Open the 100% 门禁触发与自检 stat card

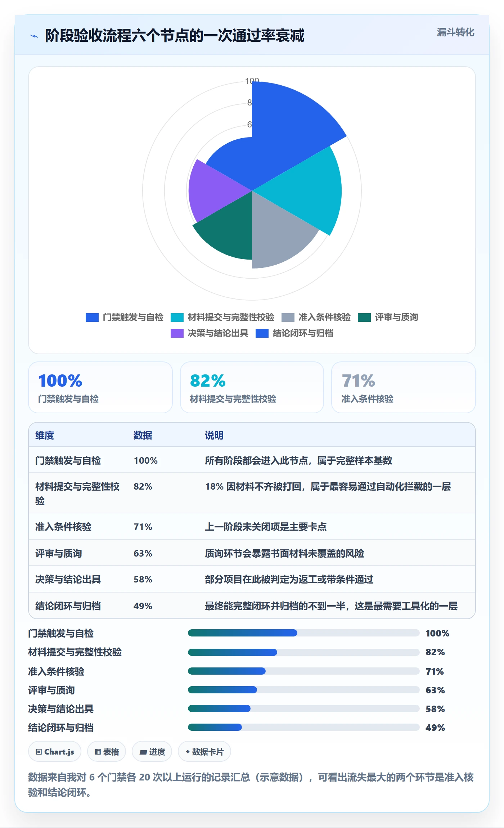[x=100, y=387]
